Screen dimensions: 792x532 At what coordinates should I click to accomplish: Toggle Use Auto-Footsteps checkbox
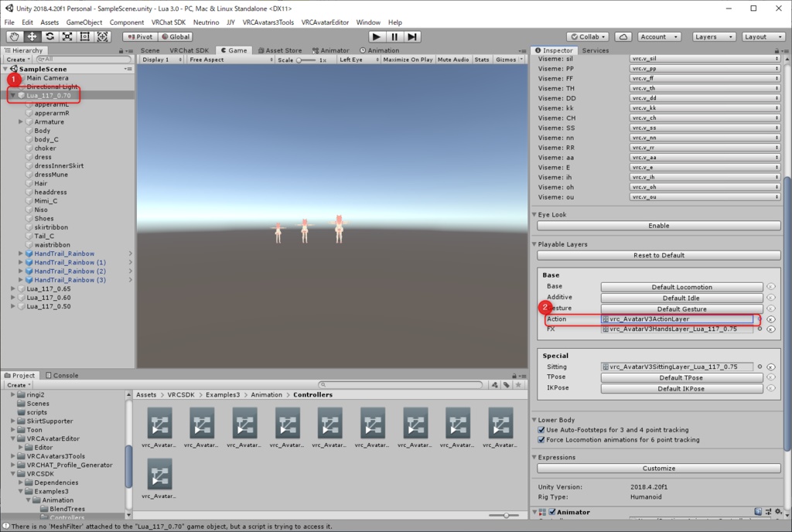click(541, 430)
